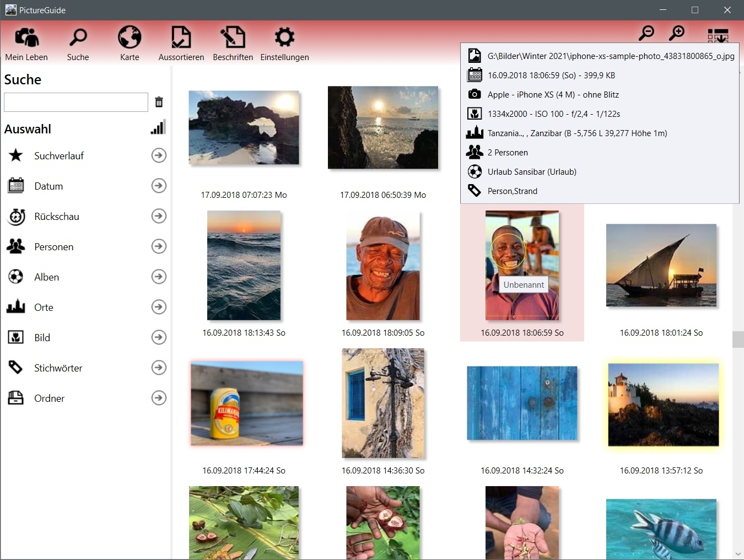Expand Suchverlauf with its arrow button
Screen dimensions: 744x560
159,155
